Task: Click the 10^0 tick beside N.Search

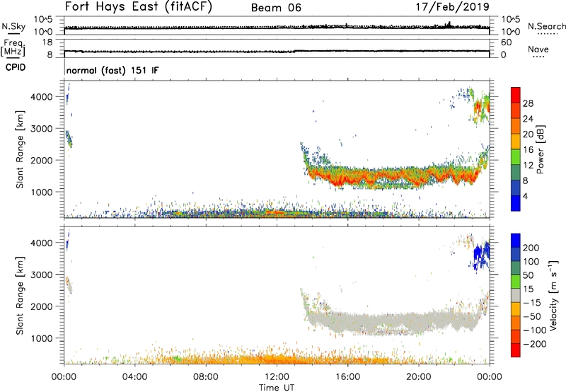Action: 510,32
